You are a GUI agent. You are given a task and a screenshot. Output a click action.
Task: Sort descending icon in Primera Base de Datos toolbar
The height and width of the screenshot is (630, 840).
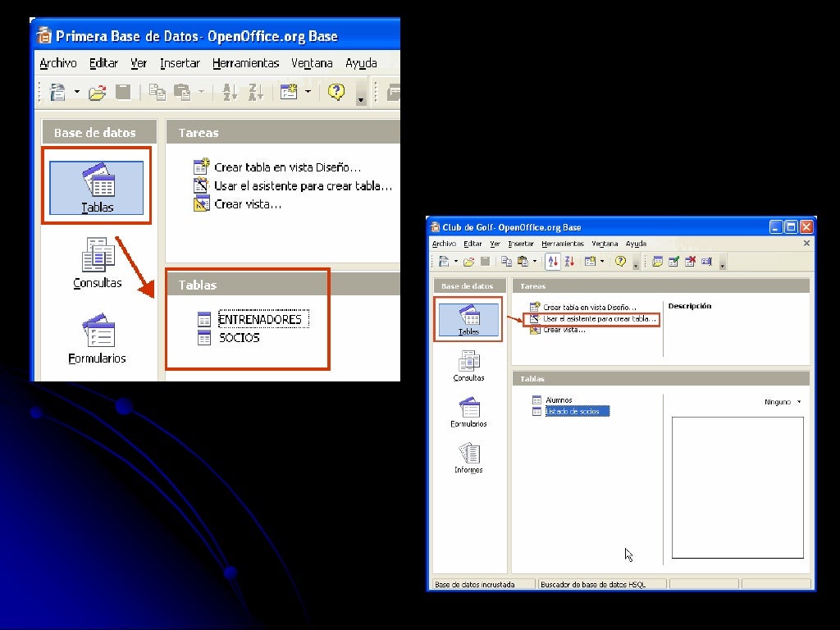pos(256,92)
